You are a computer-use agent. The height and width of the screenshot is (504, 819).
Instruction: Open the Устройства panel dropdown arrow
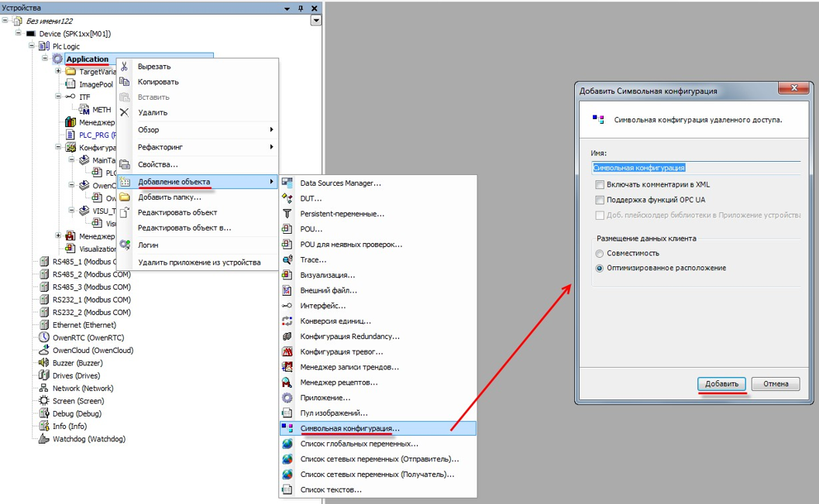(x=315, y=21)
